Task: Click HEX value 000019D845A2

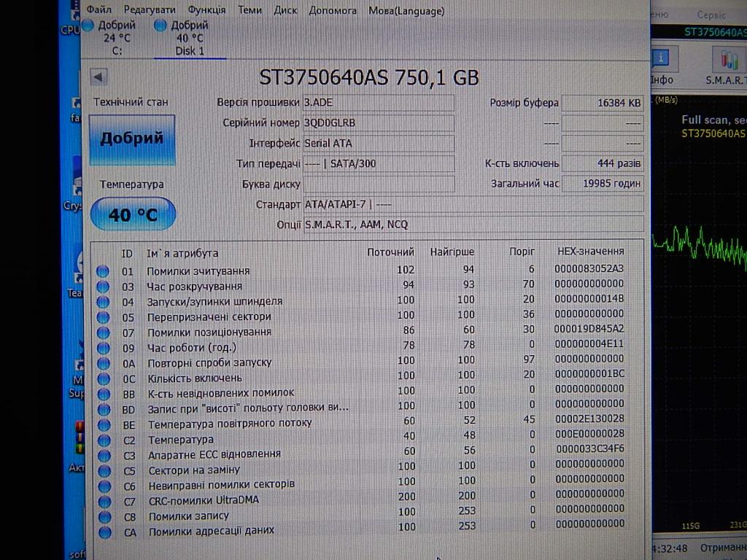Action: [x=589, y=329]
